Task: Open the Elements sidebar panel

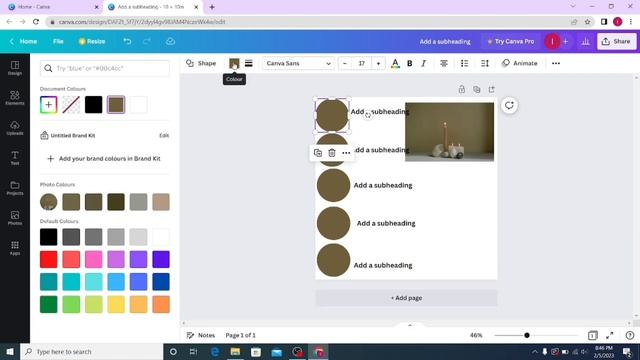Action: 15,98
